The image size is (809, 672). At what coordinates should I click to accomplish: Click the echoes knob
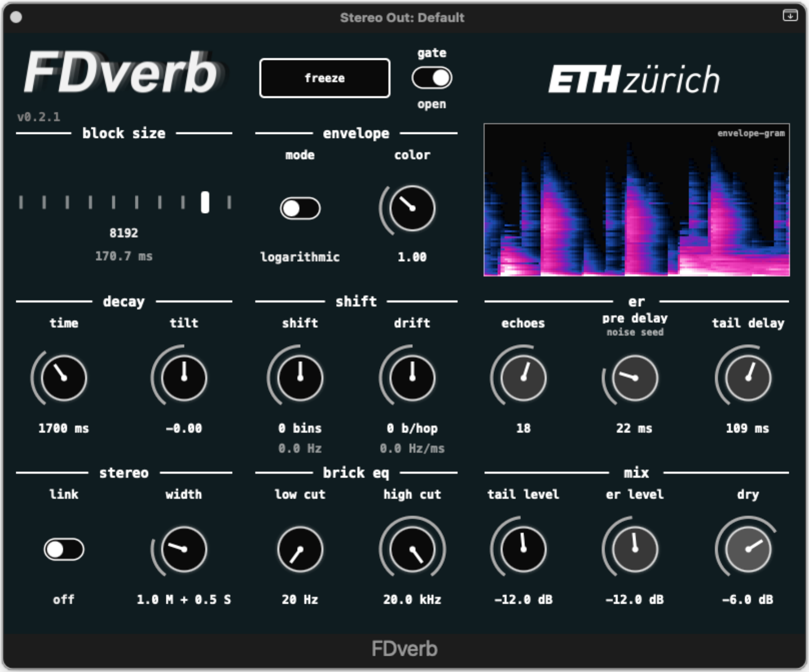point(523,378)
